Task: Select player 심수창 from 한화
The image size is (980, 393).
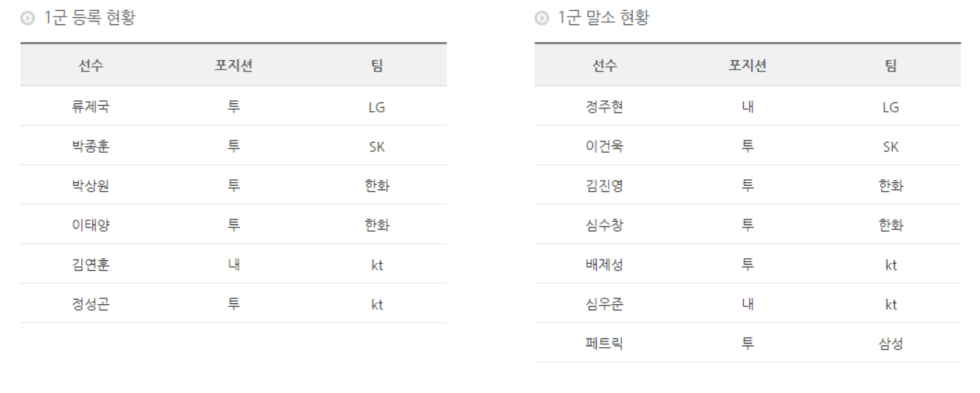Action: (x=605, y=225)
